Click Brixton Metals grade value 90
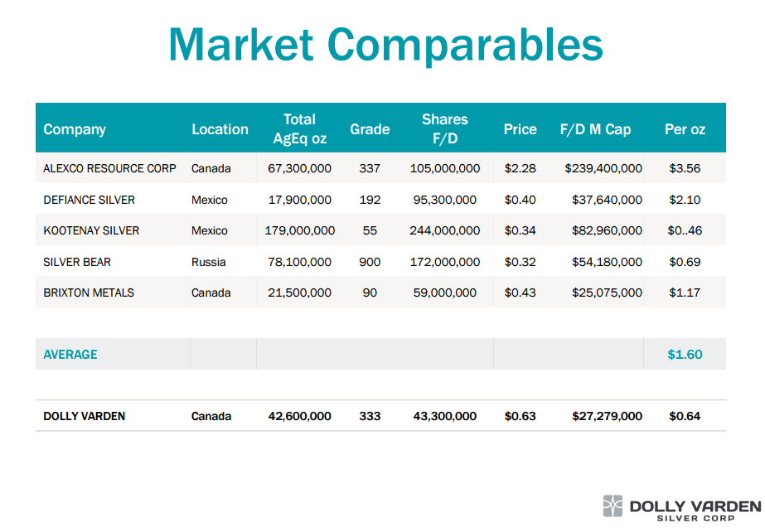The height and width of the screenshot is (532, 765). 370,293
